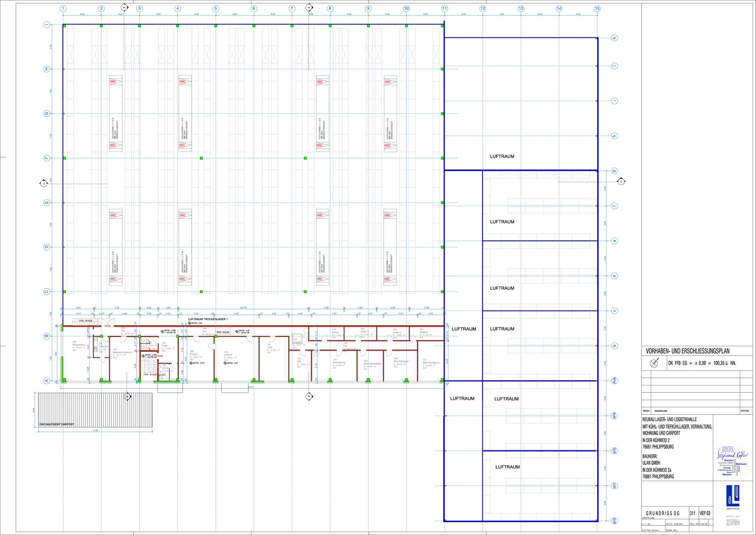Click section marker 3 below the carport

coord(128,396)
